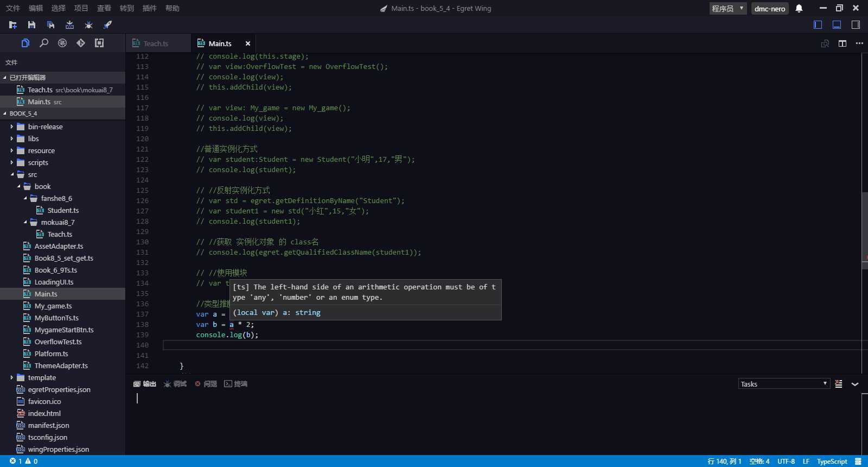Split the editor view
Screen dimensions: 868x467
843,43
